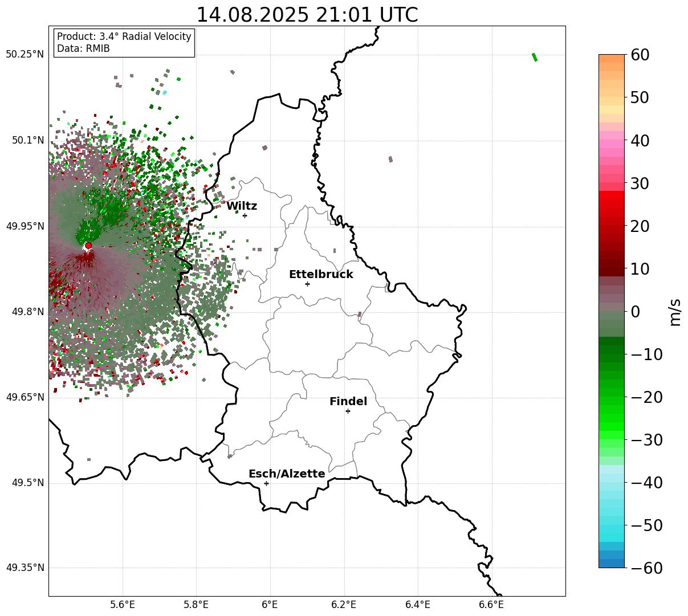Pick the bright red colorbar segment
The height and width of the screenshot is (616, 688).
[612, 195]
